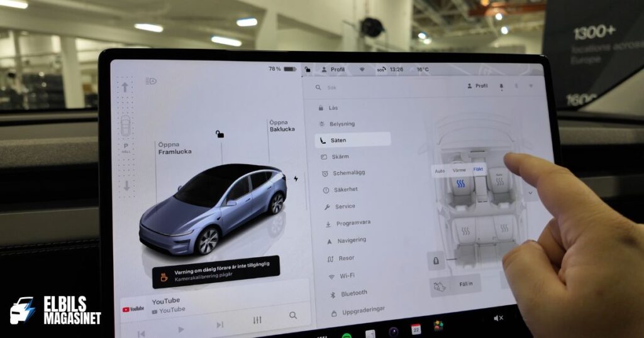Toggle driver seat heating
Image resolution: width=644 pixels, height=338 pixels.
coord(460,184)
